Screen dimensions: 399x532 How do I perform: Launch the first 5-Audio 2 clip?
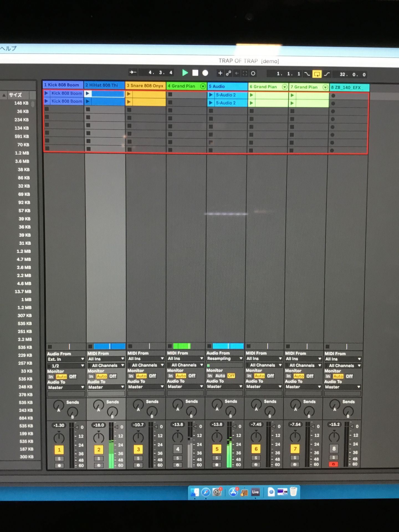[x=211, y=95]
